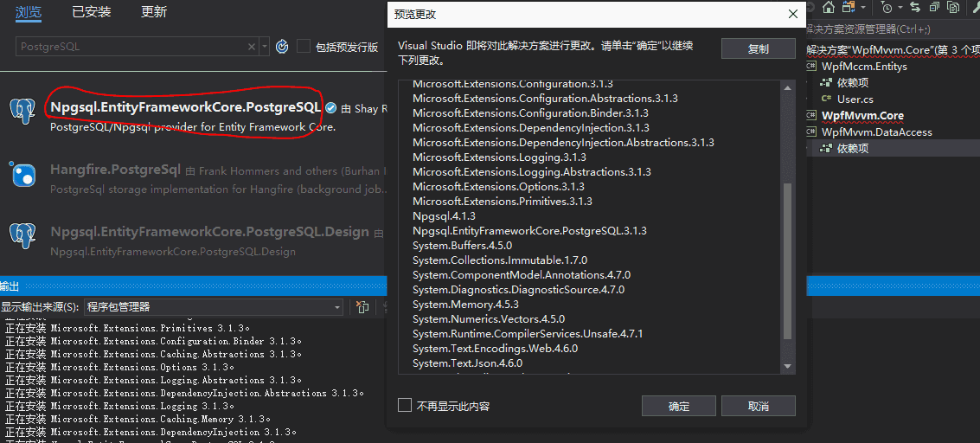The image size is (980, 443).
Task: Open the search box history dropdown arrow
Action: point(265,47)
